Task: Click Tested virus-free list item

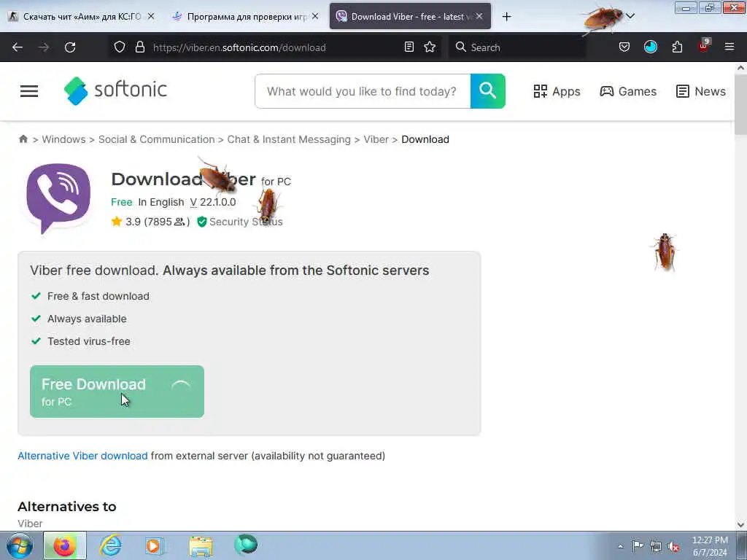Action: pos(88,341)
